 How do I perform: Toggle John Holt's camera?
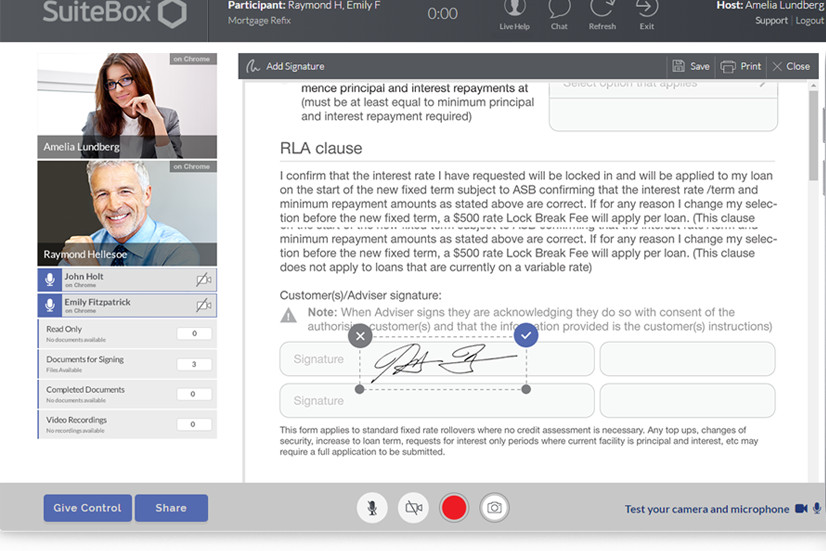(x=204, y=279)
